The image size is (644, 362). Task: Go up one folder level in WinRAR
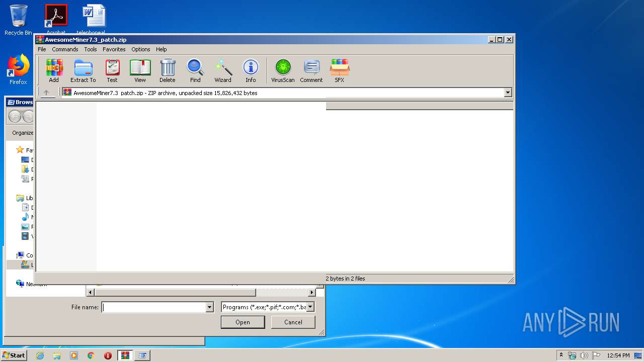coord(46,93)
